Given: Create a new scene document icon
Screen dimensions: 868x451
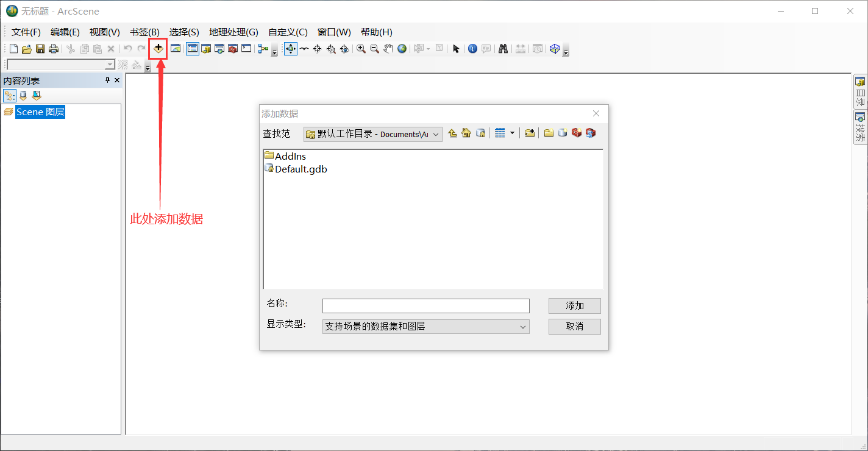Looking at the screenshot, I should click(13, 49).
